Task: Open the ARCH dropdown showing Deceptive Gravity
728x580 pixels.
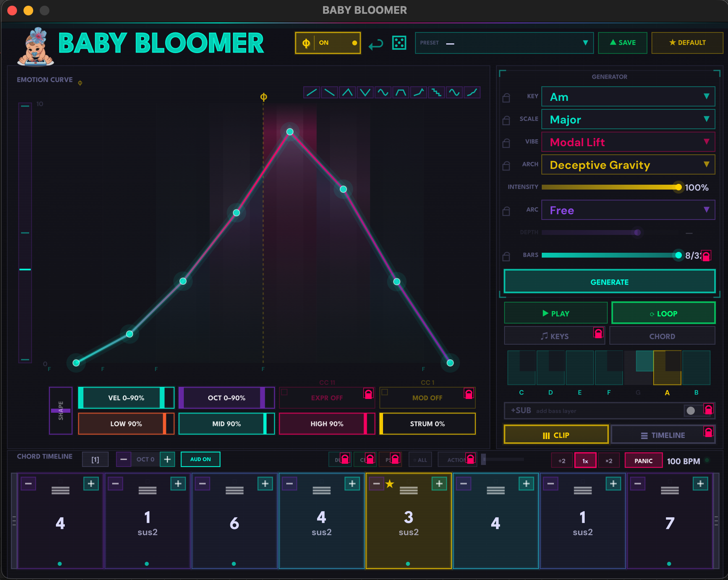Action: click(x=628, y=165)
